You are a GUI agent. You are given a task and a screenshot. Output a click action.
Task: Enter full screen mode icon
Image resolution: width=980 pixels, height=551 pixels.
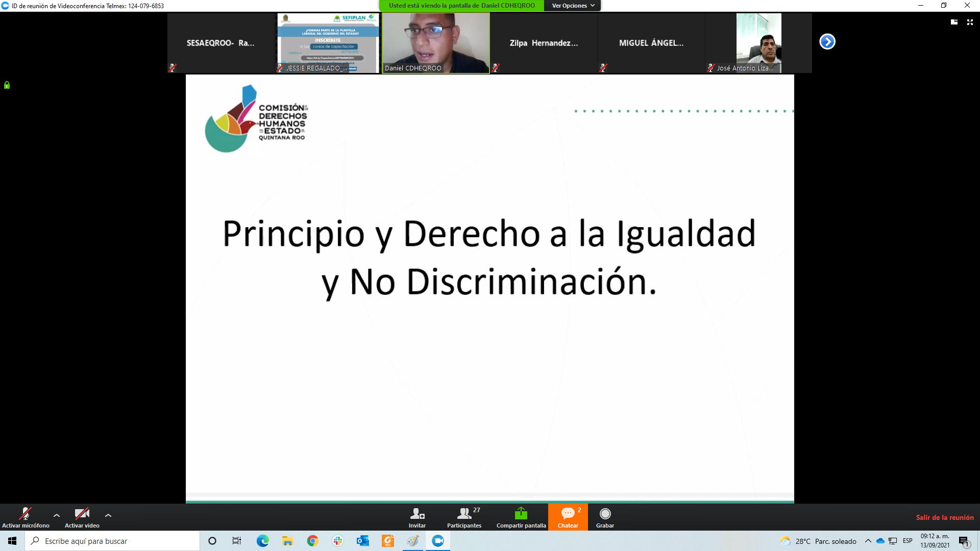[970, 22]
